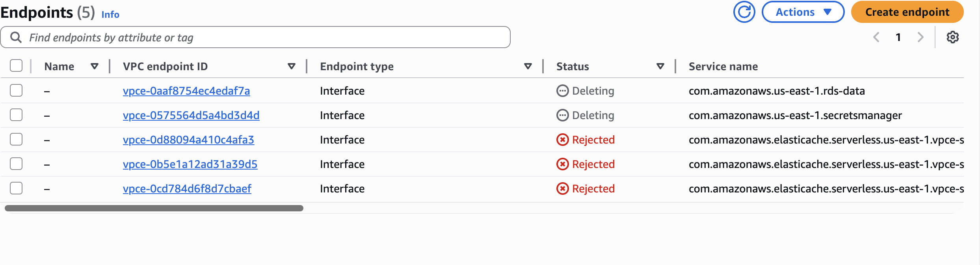Open vpce-0575564d5a4bd3d4d endpoint link

(191, 115)
